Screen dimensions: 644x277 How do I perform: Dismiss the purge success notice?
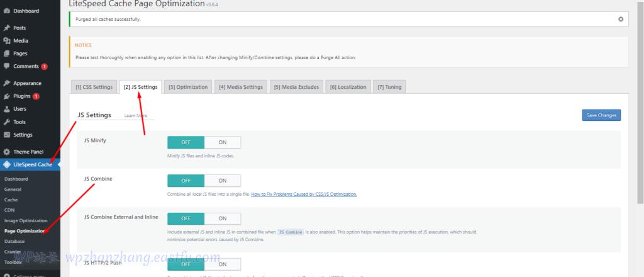click(x=621, y=20)
